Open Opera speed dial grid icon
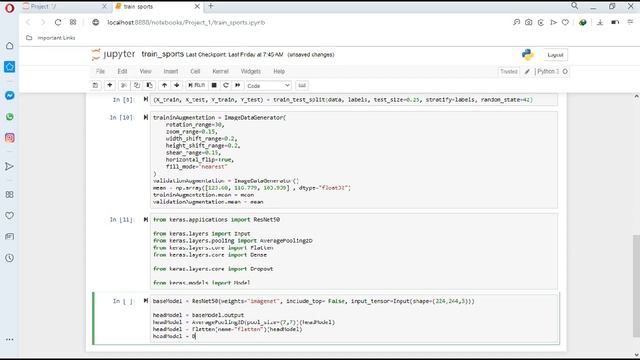This screenshot has width=640, height=360. (73, 22)
